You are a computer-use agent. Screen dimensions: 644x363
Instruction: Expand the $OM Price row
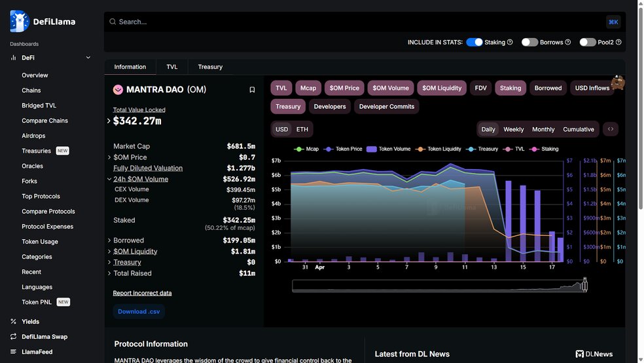click(109, 157)
